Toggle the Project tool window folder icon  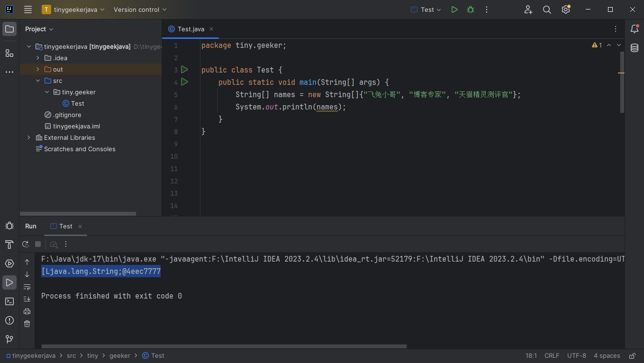(x=9, y=29)
